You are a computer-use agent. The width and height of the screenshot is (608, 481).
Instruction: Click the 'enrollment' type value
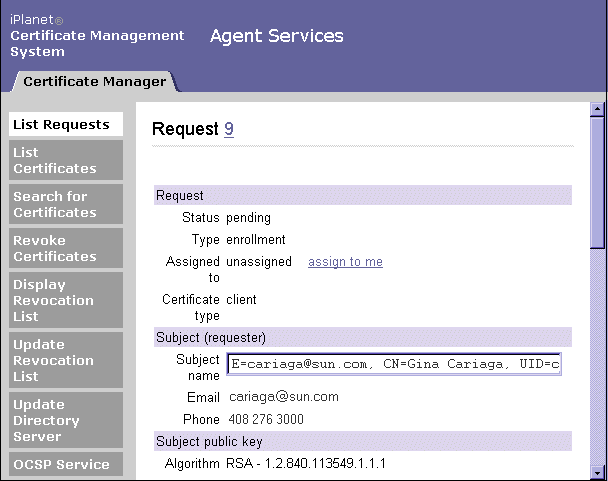click(x=256, y=240)
